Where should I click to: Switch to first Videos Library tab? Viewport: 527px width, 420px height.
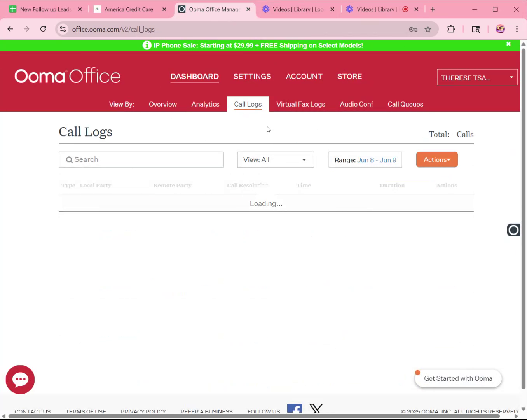point(298,9)
